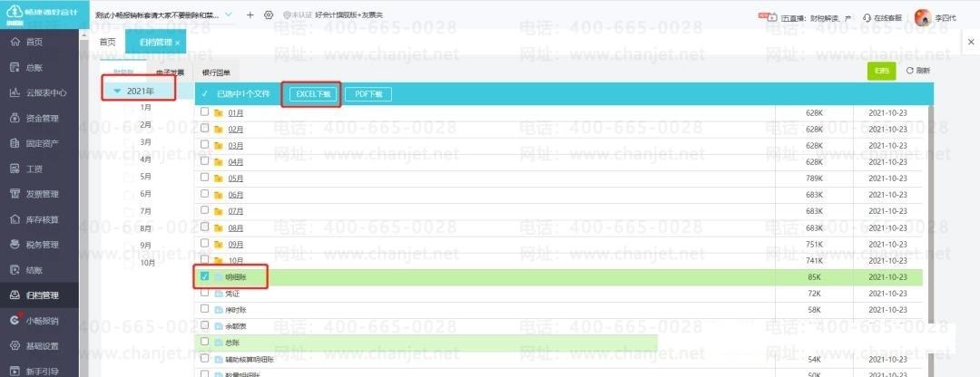
Task: Click the green 归档 button
Action: [x=881, y=72]
